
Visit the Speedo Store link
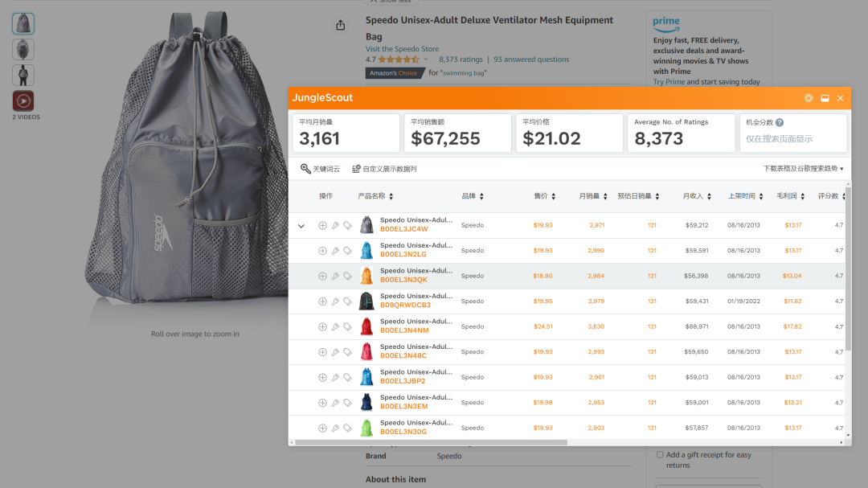(x=402, y=49)
